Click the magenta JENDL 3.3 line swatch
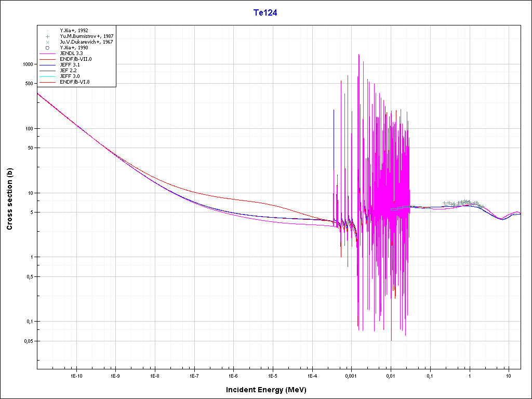532x399 pixels. [47, 54]
